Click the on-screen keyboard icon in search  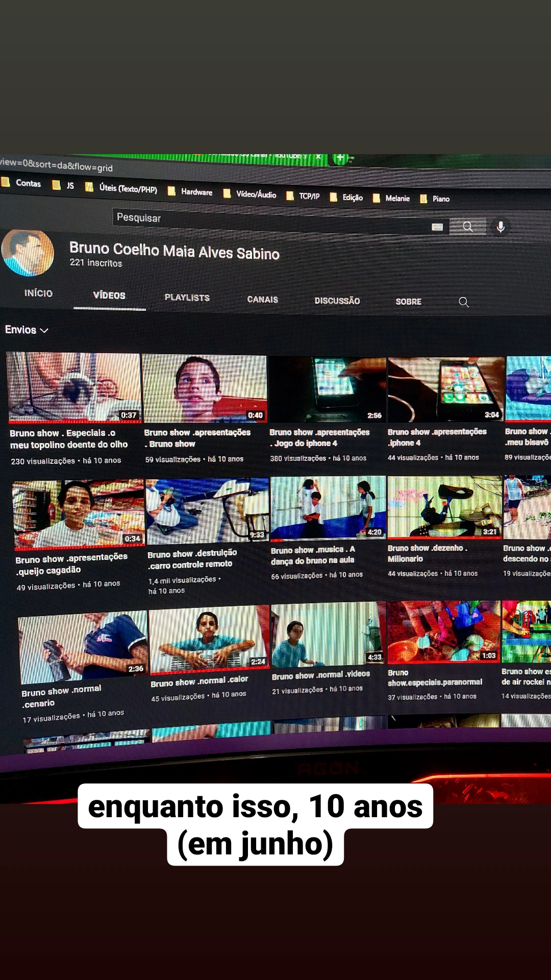pos(437,227)
